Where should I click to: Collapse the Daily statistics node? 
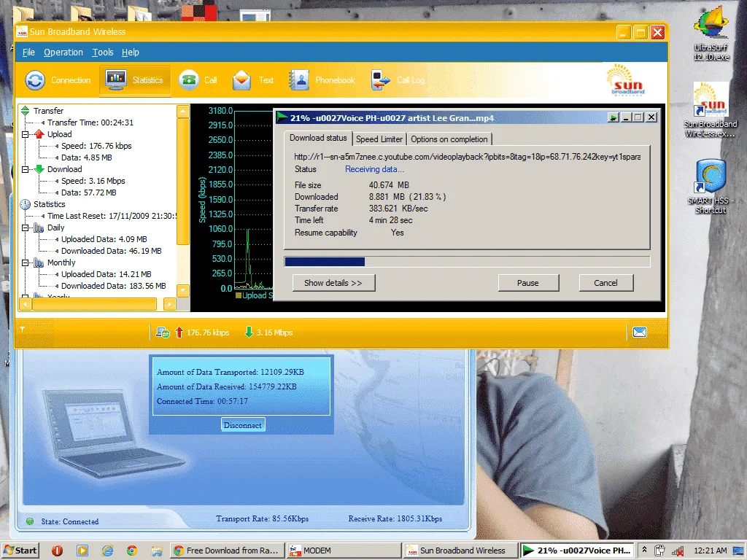coord(26,227)
